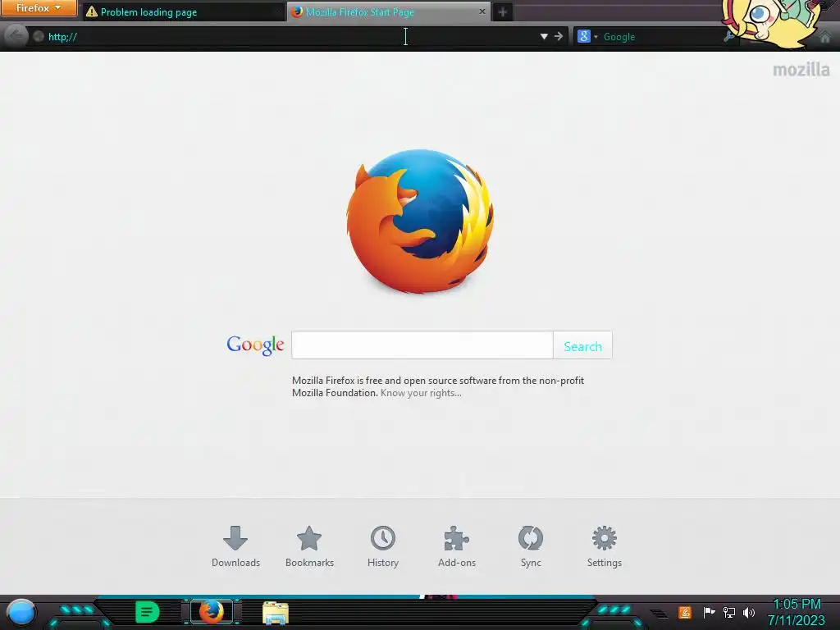
Task: Go back with the back arrow
Action: pyautogui.click(x=16, y=36)
